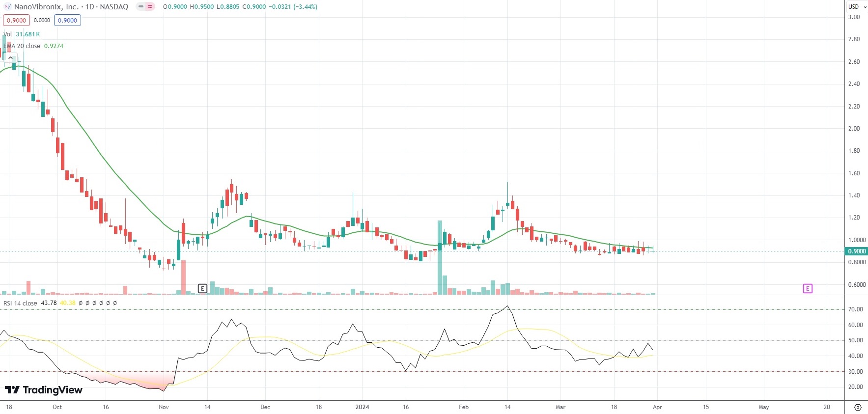868x414 pixels.
Task: Click the Nov label on time axis
Action: click(164, 407)
